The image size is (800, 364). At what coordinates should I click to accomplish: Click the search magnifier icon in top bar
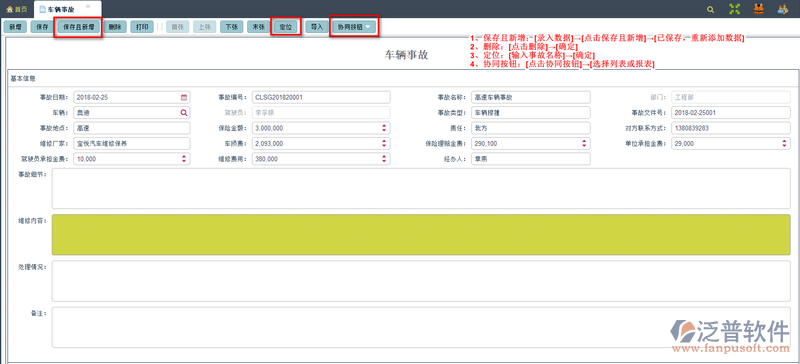(x=710, y=9)
